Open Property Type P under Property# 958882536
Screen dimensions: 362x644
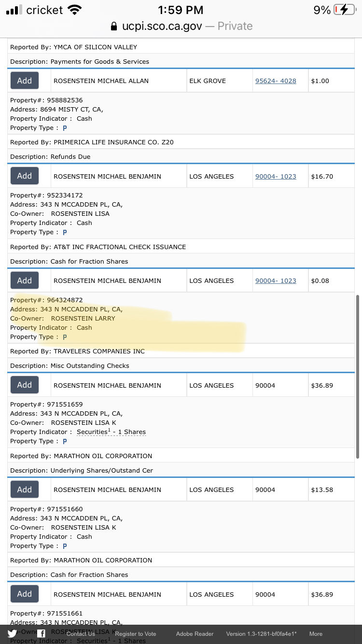click(x=65, y=128)
